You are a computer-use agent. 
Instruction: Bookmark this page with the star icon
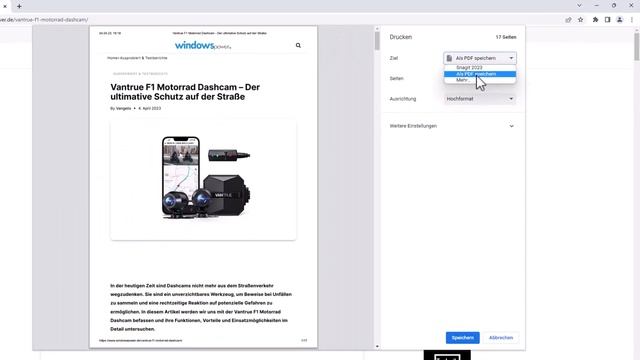pyautogui.click(x=580, y=20)
